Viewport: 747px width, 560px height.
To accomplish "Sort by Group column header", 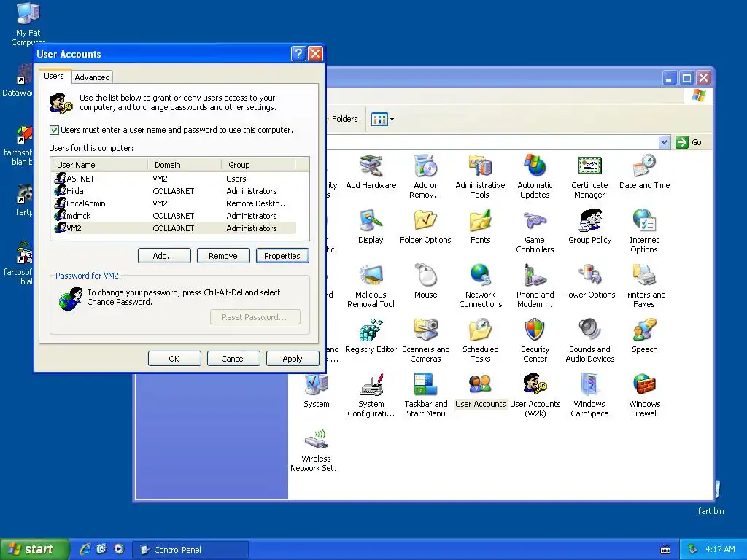I will (x=258, y=165).
